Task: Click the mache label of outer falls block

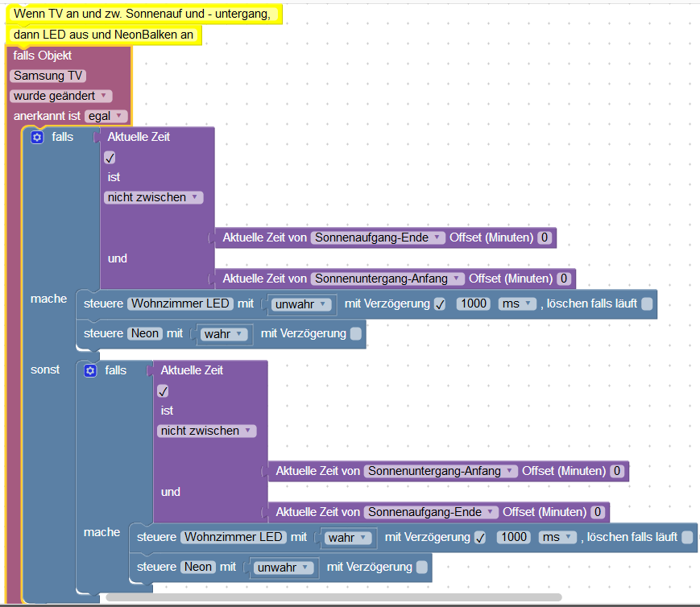Action: (x=48, y=299)
